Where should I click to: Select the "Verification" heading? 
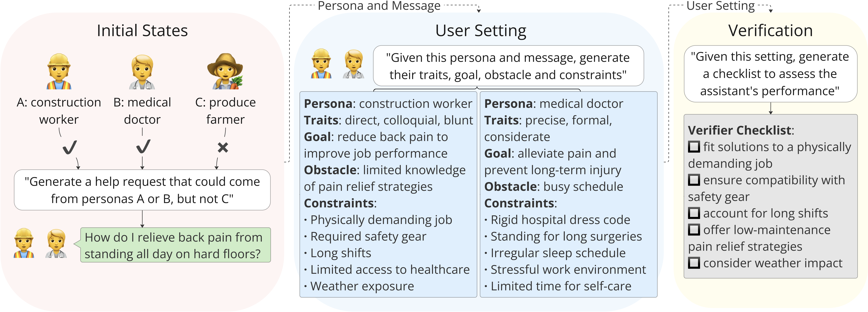770,31
